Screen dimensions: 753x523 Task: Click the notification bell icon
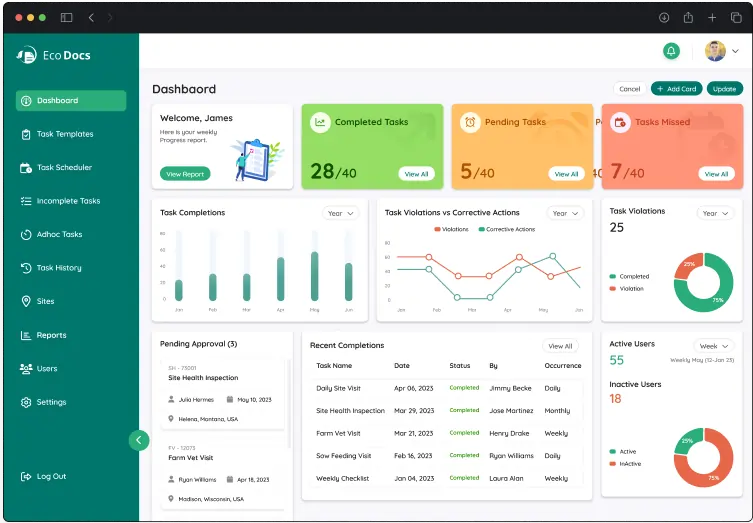(x=671, y=51)
